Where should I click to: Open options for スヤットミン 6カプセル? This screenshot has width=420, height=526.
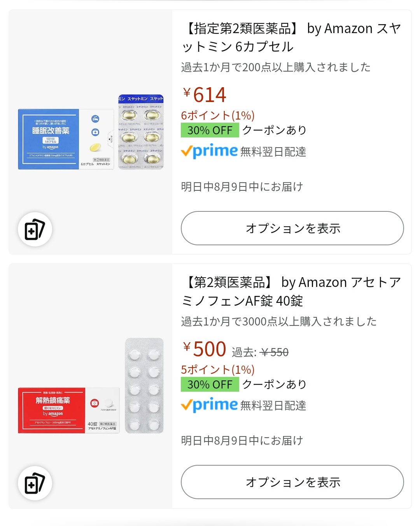tap(292, 228)
